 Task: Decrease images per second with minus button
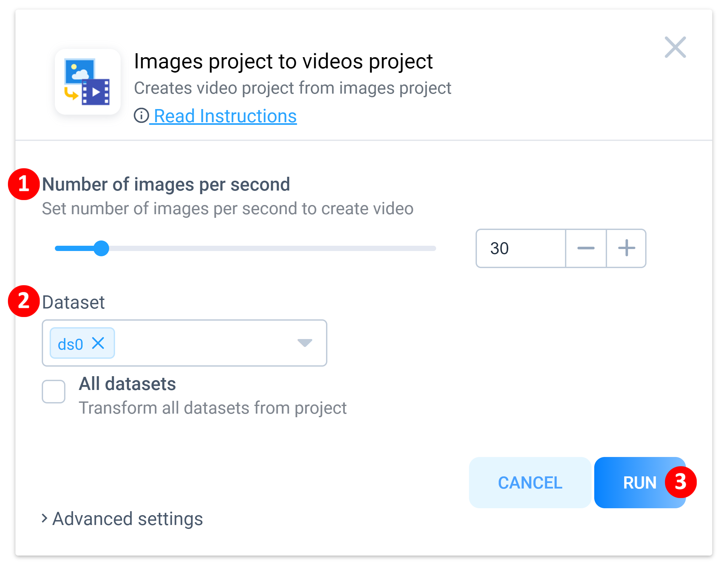(x=586, y=248)
